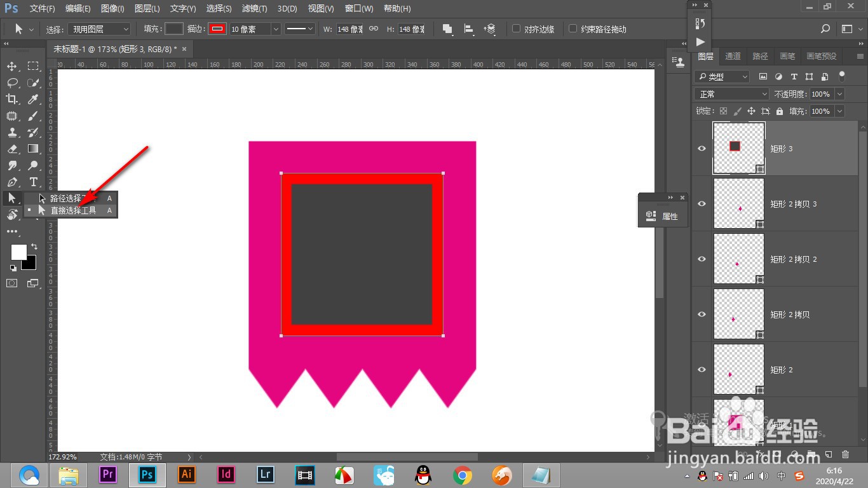Select the Lasso tool
The height and width of the screenshot is (488, 868).
(12, 83)
